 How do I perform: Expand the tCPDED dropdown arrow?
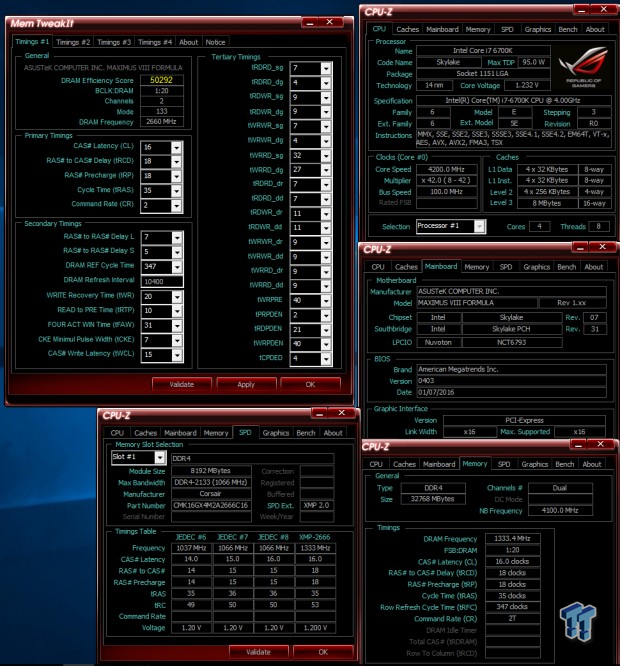(x=326, y=359)
